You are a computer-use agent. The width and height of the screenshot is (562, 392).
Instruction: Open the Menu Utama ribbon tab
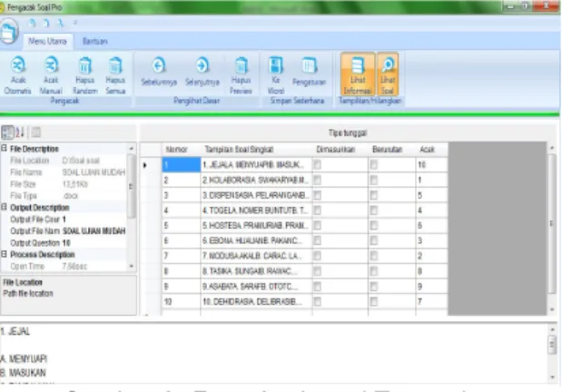[x=48, y=42]
